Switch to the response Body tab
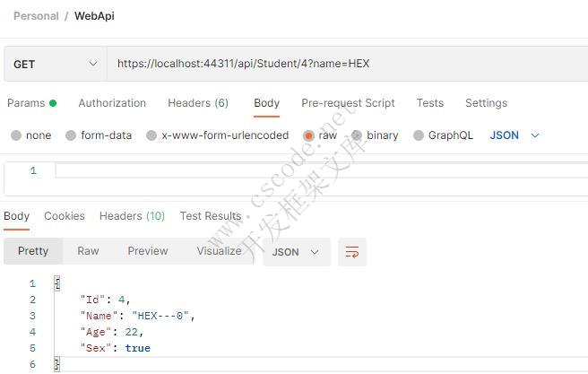Image resolution: width=588 pixels, height=374 pixels. click(x=16, y=216)
